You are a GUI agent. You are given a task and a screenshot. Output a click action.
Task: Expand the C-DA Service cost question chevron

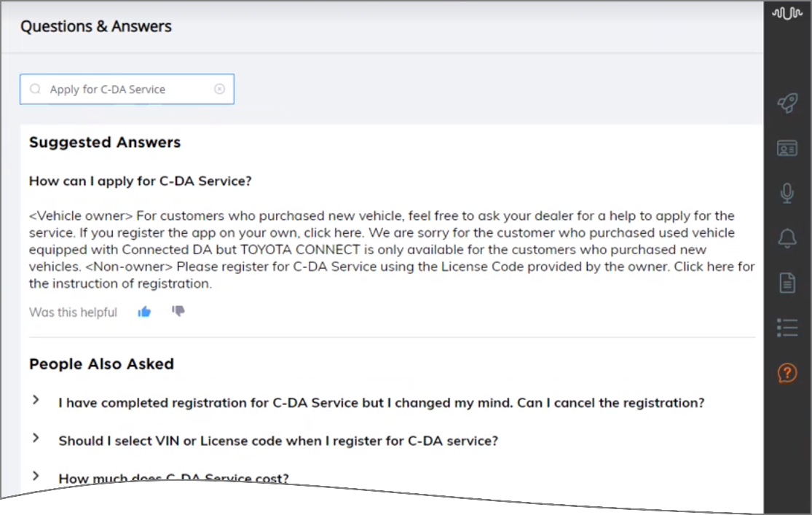35,476
